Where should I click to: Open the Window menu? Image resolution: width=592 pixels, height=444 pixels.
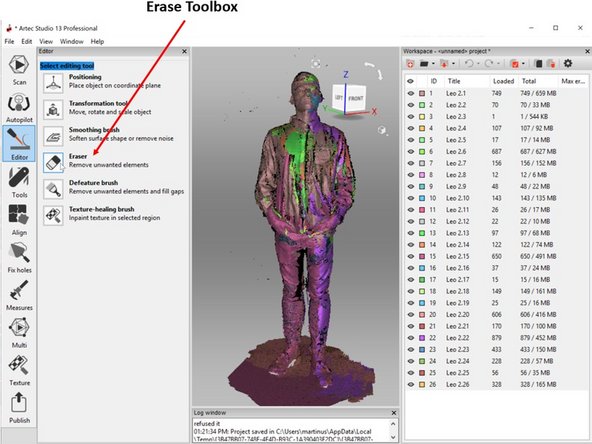(71, 42)
